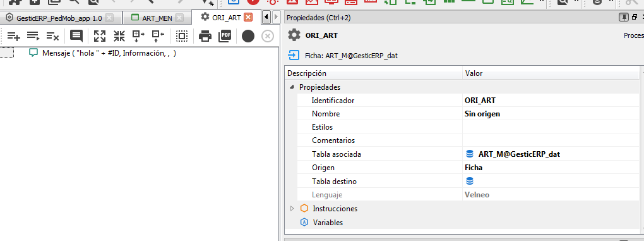Click database icon in Tabla destino row

tap(470, 181)
